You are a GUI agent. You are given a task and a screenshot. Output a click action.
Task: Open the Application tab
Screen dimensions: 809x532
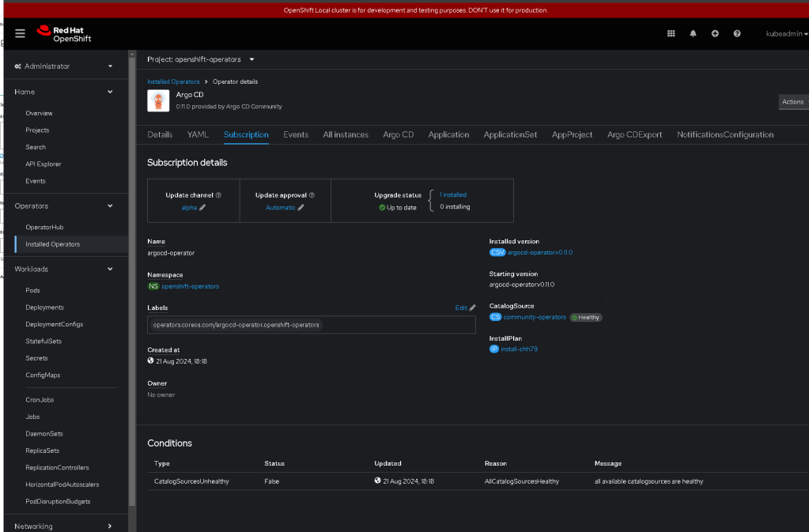click(x=448, y=134)
